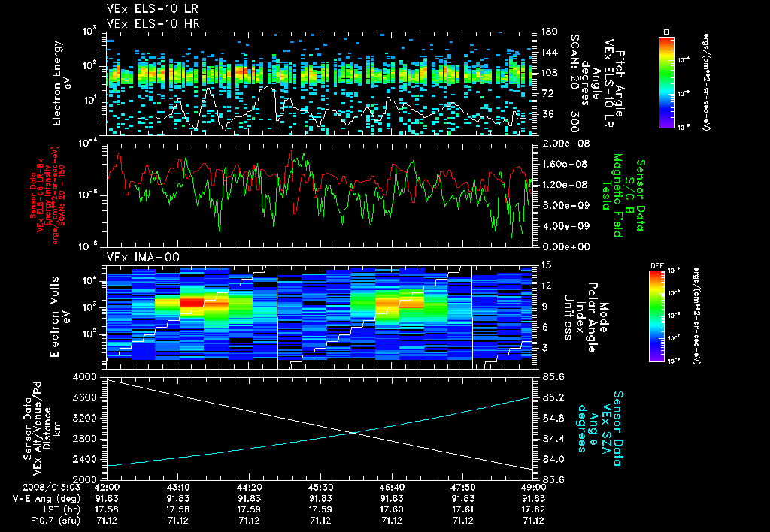This screenshot has height=532, width=770.
Task: Click the 1.20e-08 magnetic field tick
Action: (565, 185)
